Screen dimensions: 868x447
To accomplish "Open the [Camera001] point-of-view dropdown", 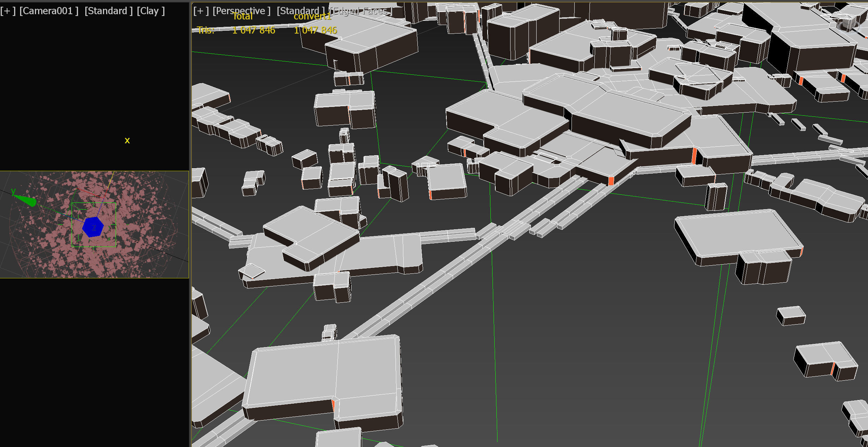I will 49,11.
